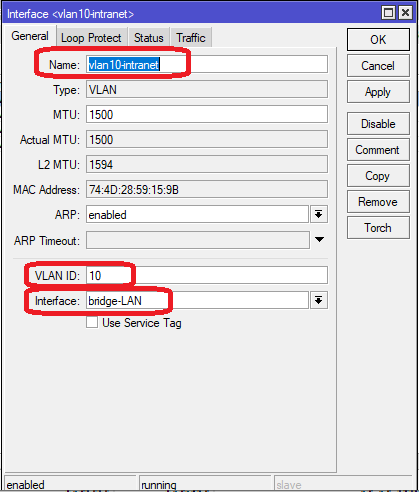The width and height of the screenshot is (419, 492).
Task: Switch to the Loop Protect tab
Action: 91,37
